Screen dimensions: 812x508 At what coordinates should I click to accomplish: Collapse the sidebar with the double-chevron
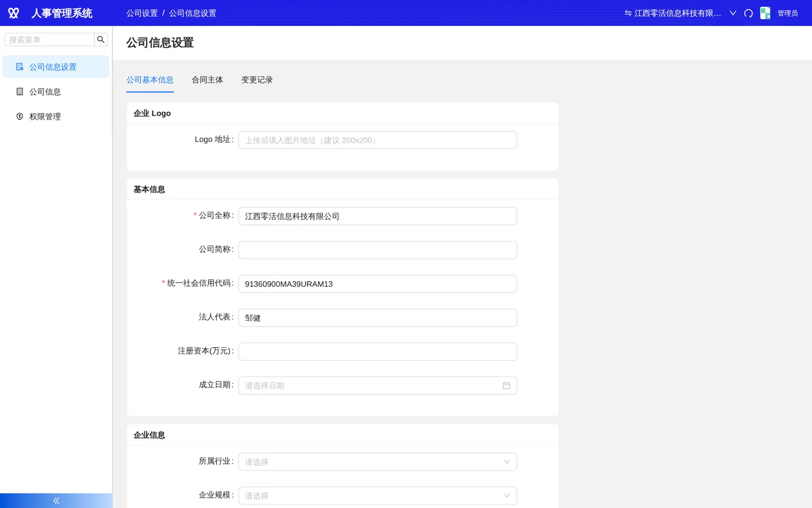(56, 501)
